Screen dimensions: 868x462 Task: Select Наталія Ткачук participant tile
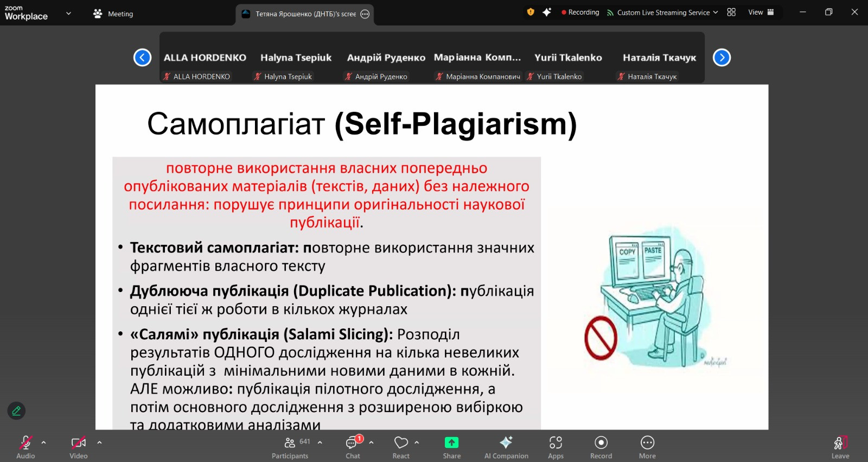659,58
